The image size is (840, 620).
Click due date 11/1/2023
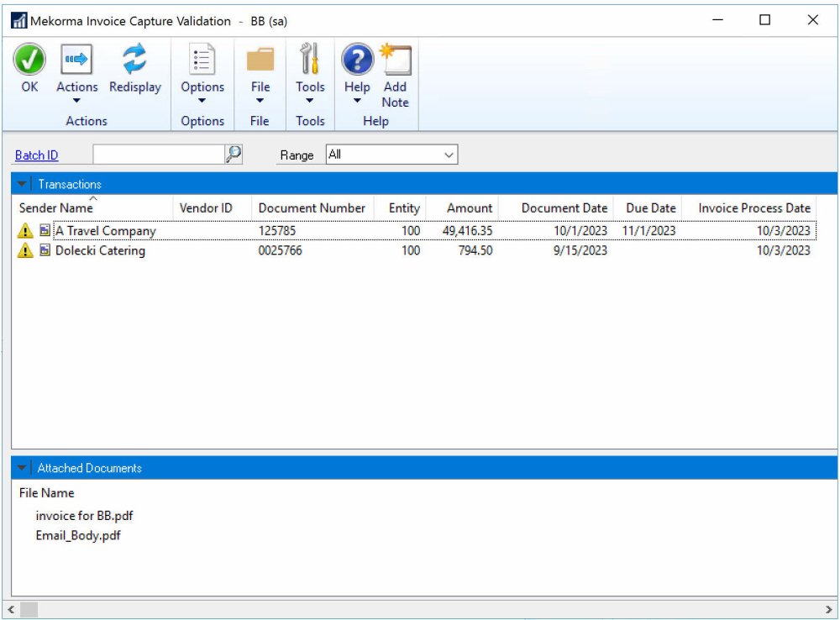click(648, 231)
